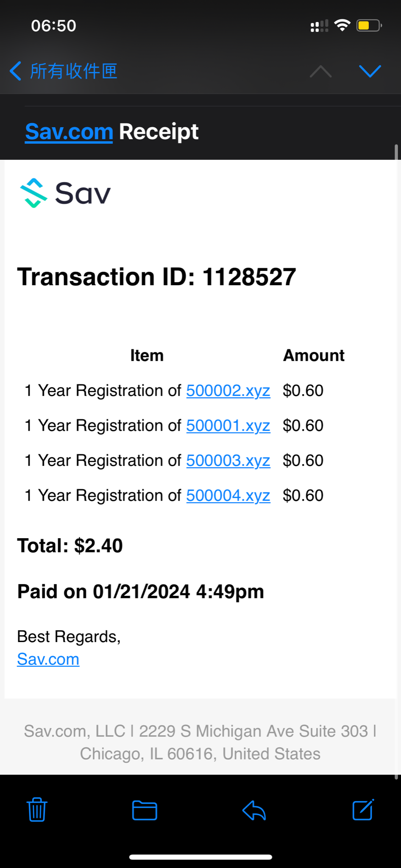Go to next message down chevron
The image size is (401, 868).
[370, 71]
